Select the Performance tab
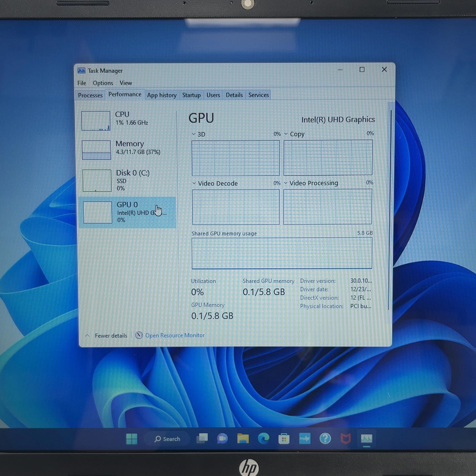The width and height of the screenshot is (476, 476). pyautogui.click(x=125, y=94)
